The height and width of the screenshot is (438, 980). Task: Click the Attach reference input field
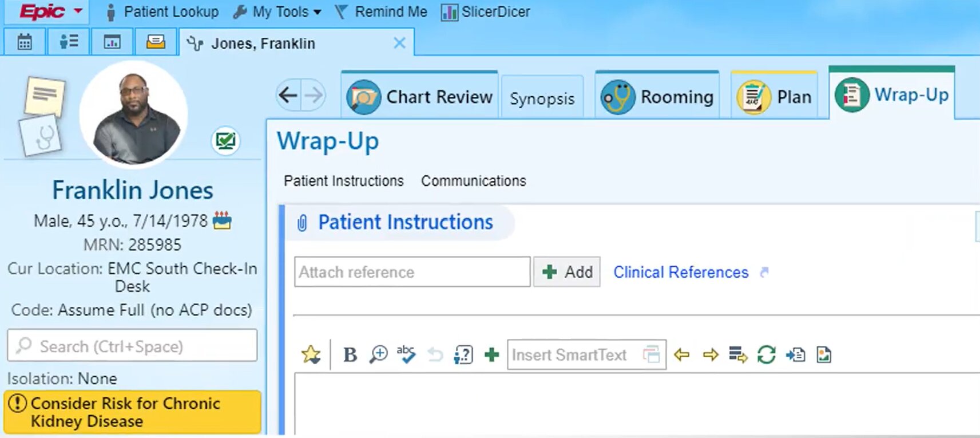tap(412, 272)
